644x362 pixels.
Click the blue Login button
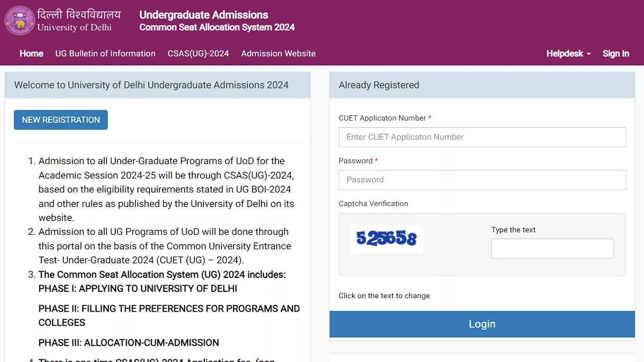click(x=482, y=324)
